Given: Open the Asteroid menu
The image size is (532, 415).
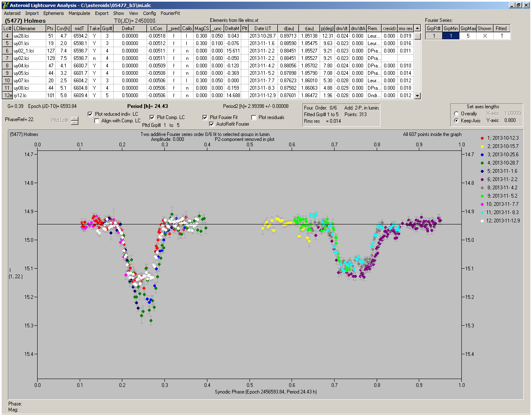Looking at the screenshot, I should 12,13.
